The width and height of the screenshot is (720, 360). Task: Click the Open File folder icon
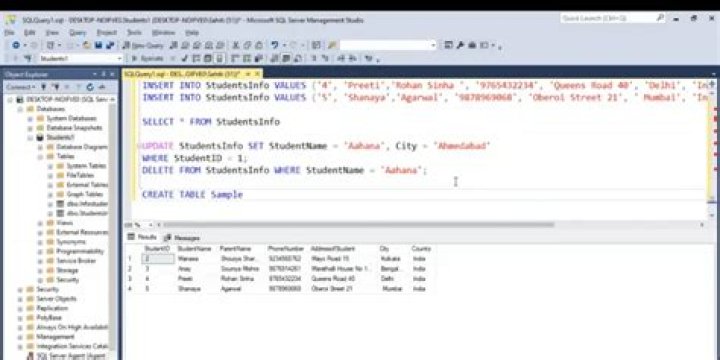point(86,45)
